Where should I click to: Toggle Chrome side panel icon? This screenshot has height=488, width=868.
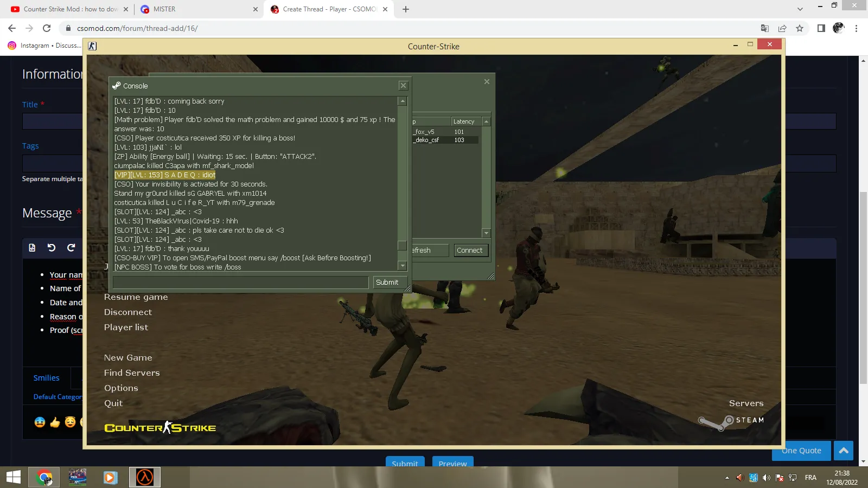pyautogui.click(x=821, y=28)
